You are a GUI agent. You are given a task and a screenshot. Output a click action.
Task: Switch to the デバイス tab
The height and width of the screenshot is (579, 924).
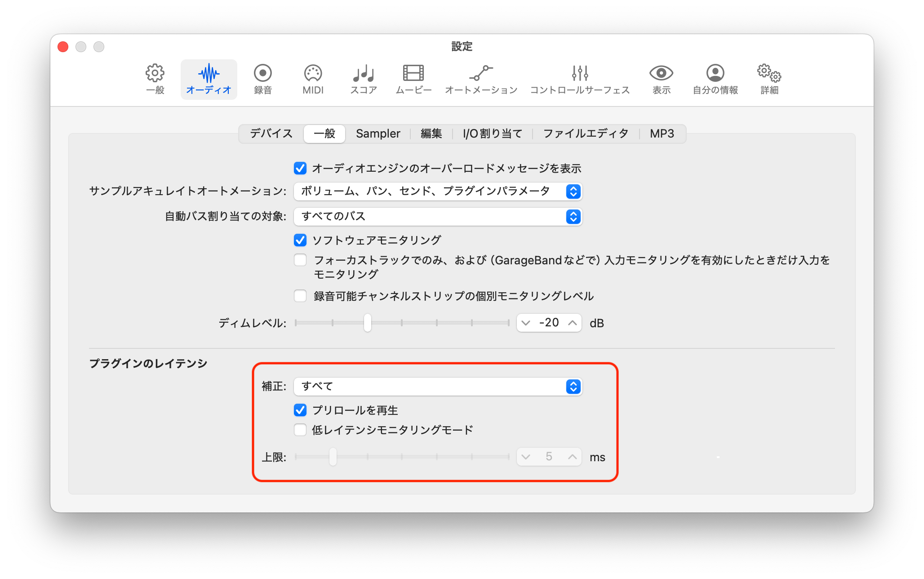tap(271, 134)
